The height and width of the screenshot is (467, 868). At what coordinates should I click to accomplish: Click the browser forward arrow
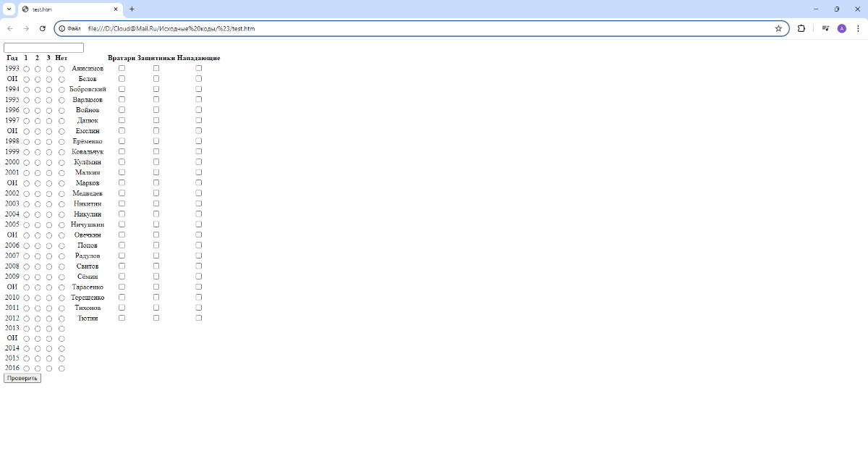coord(26,28)
